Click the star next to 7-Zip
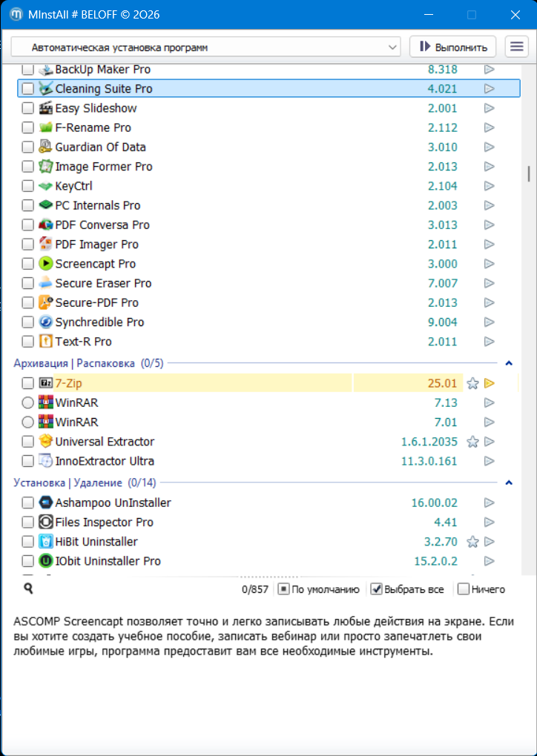The width and height of the screenshot is (537, 756). 472,383
